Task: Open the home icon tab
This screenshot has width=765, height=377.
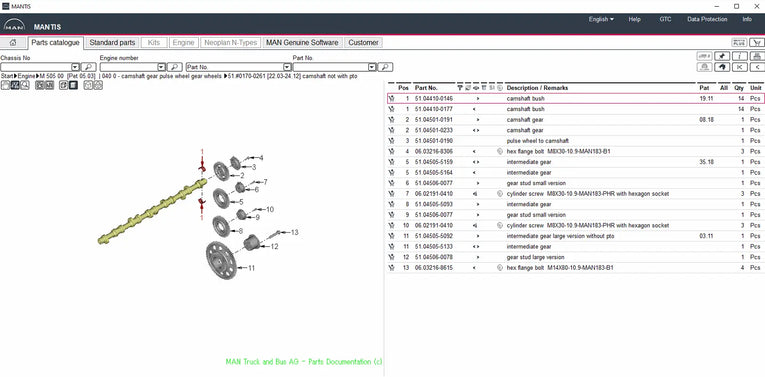Action: click(13, 42)
